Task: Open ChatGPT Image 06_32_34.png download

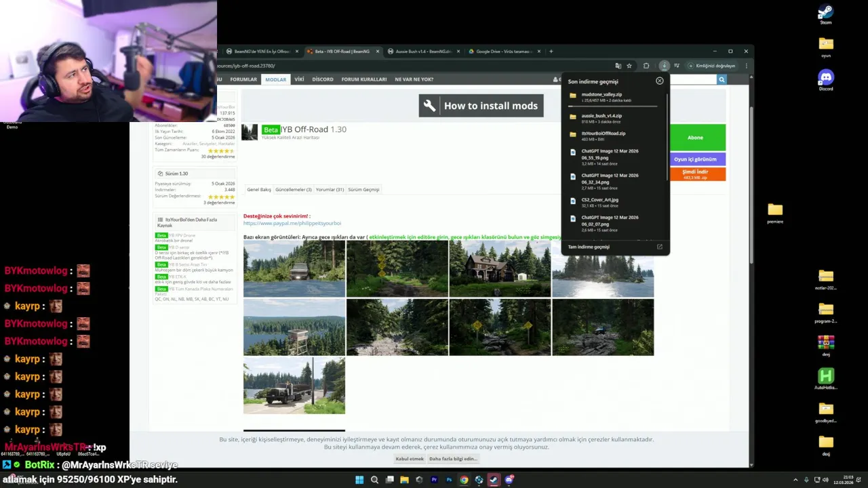Action: 614,182
